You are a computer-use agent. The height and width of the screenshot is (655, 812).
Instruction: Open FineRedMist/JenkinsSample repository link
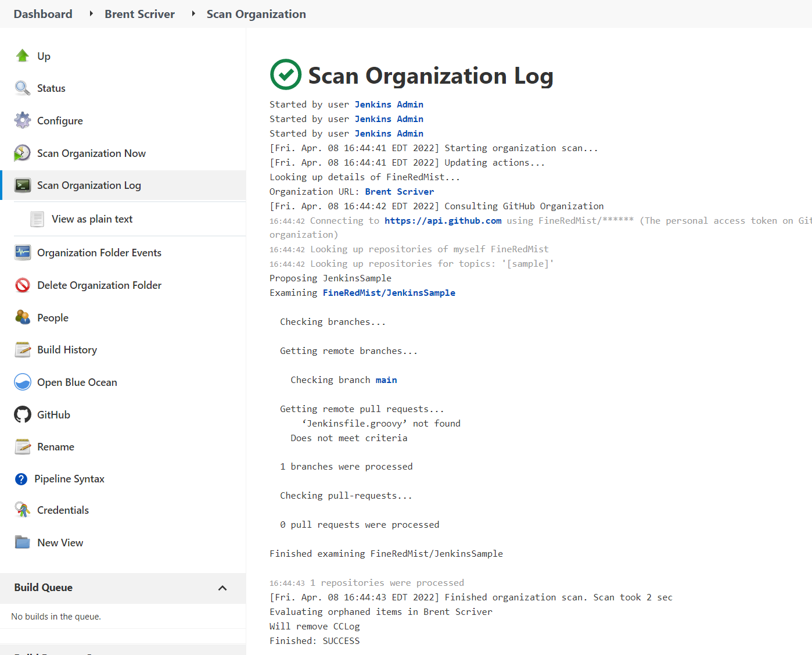coord(389,293)
